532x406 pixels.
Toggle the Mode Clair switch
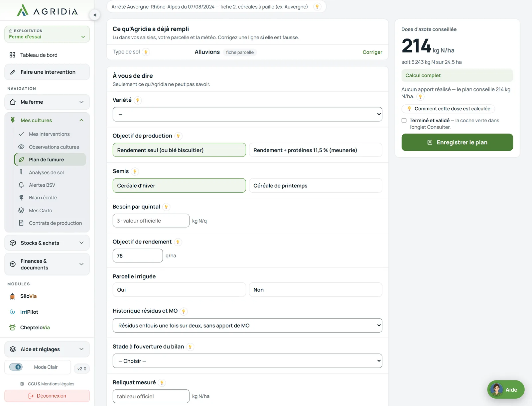click(16, 367)
